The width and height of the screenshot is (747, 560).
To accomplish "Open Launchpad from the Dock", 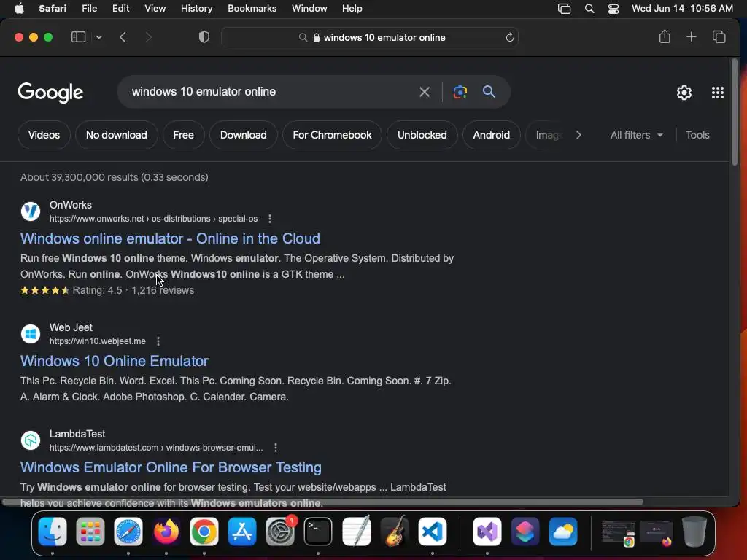I will click(90, 532).
